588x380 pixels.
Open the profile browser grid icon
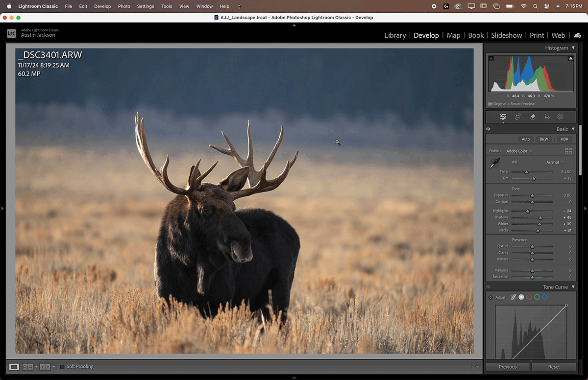568,151
